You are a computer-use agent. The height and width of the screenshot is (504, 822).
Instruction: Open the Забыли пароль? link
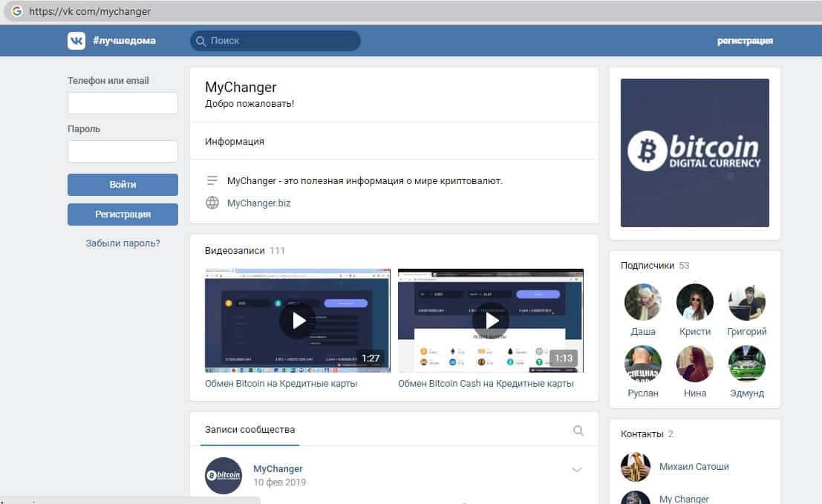click(123, 243)
